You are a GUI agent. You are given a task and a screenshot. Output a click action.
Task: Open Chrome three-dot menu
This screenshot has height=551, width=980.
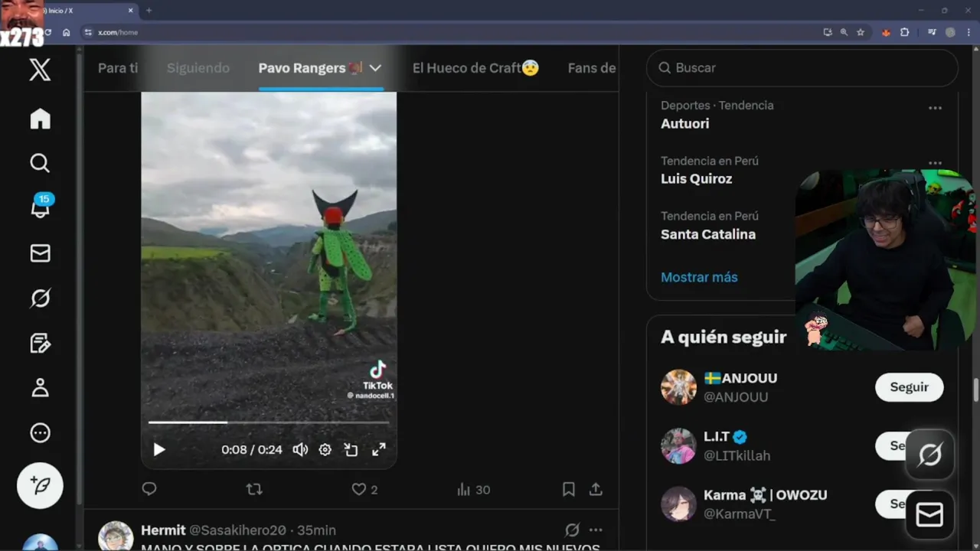click(x=967, y=32)
